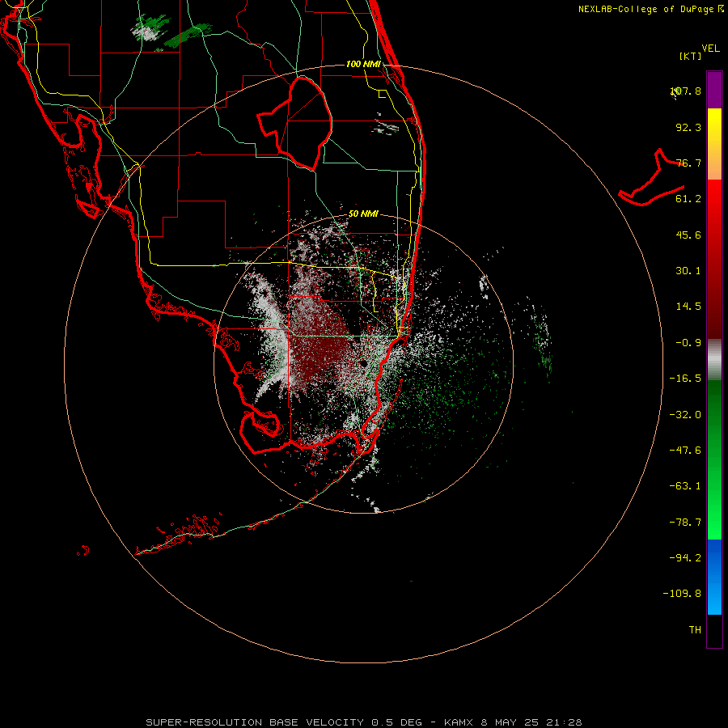
Task: Click the 50 NMI range ring label
Action: (x=363, y=214)
